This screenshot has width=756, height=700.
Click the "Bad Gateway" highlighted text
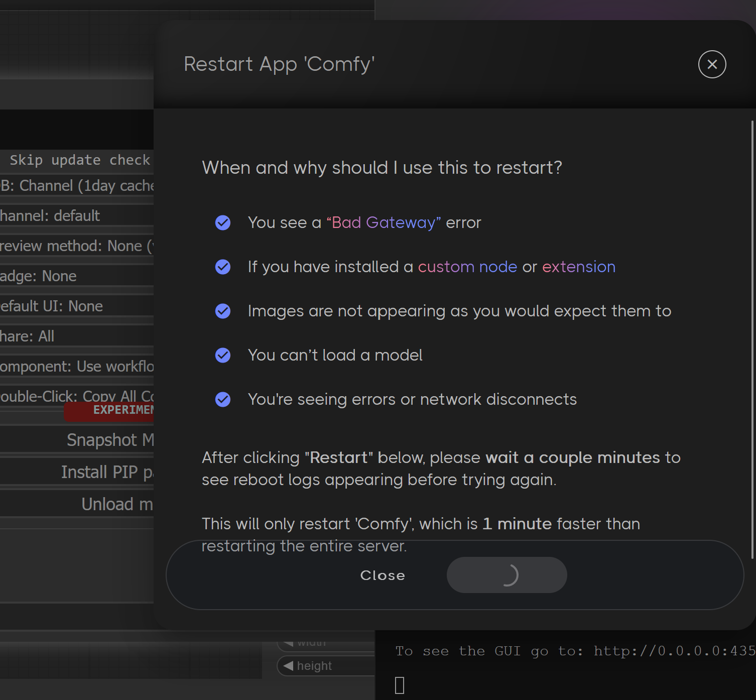pos(384,222)
